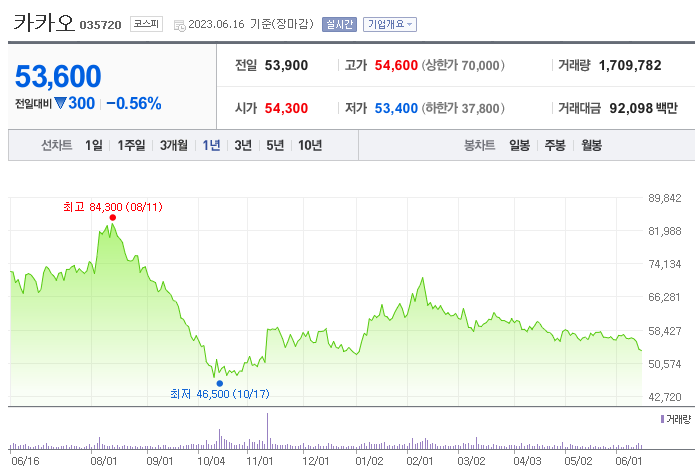Click the current price 53,600
This screenshot has height=475, width=695.
click(x=58, y=76)
